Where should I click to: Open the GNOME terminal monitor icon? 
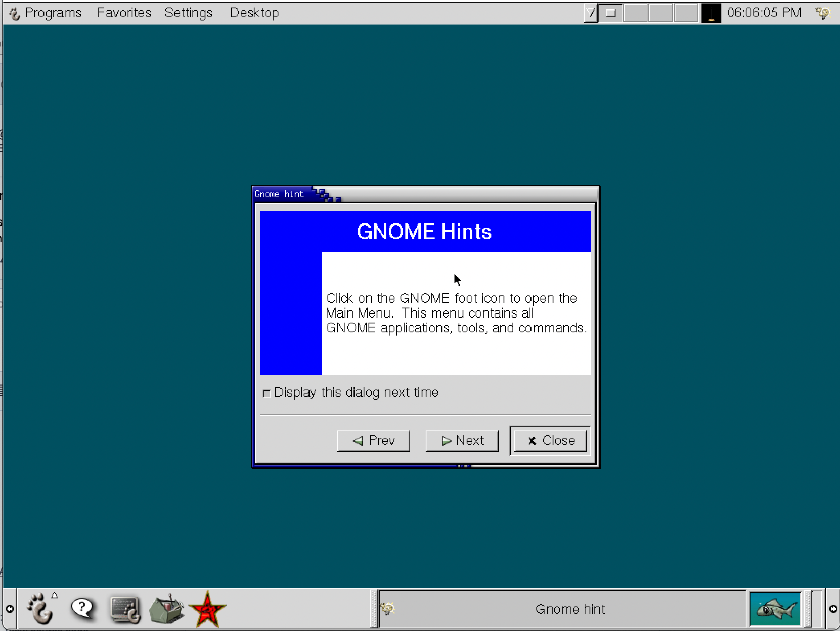point(124,609)
